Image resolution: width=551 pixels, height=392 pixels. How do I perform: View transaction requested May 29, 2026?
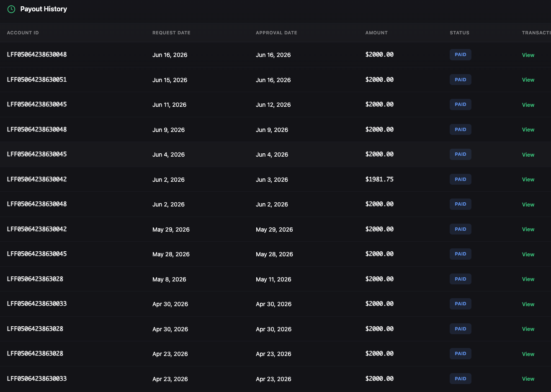coord(528,230)
